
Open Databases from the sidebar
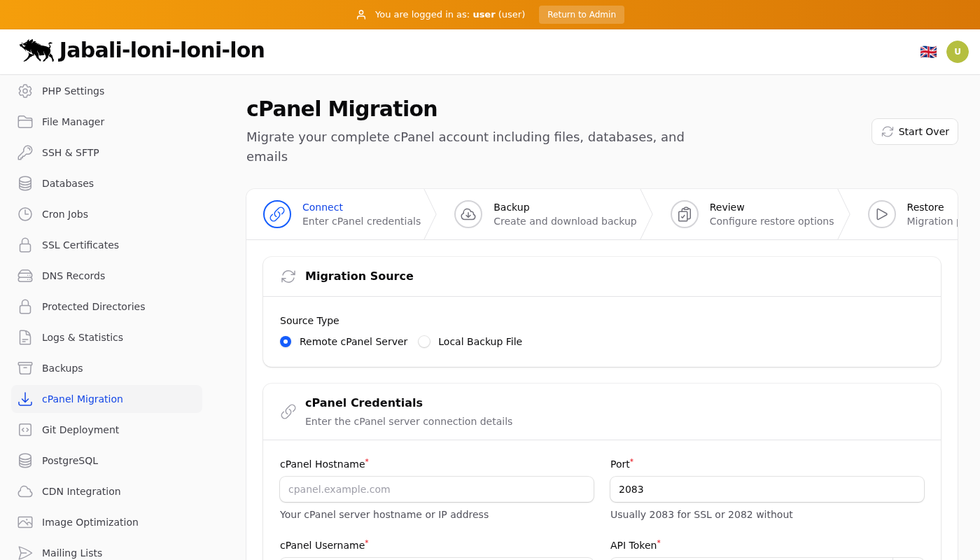point(67,183)
